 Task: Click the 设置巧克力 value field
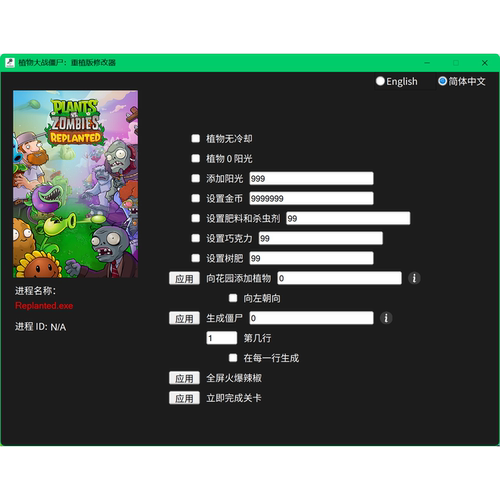[321, 238]
